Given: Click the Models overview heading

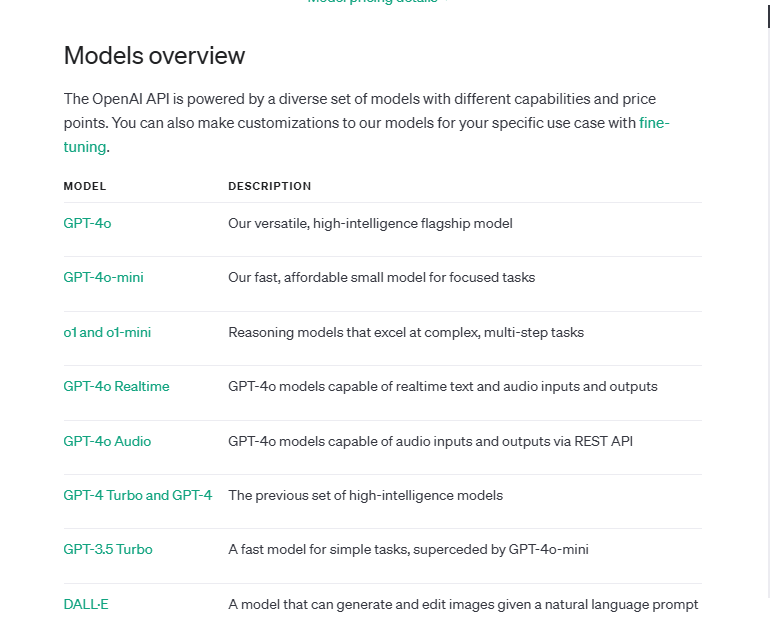Looking at the screenshot, I should click(x=154, y=55).
